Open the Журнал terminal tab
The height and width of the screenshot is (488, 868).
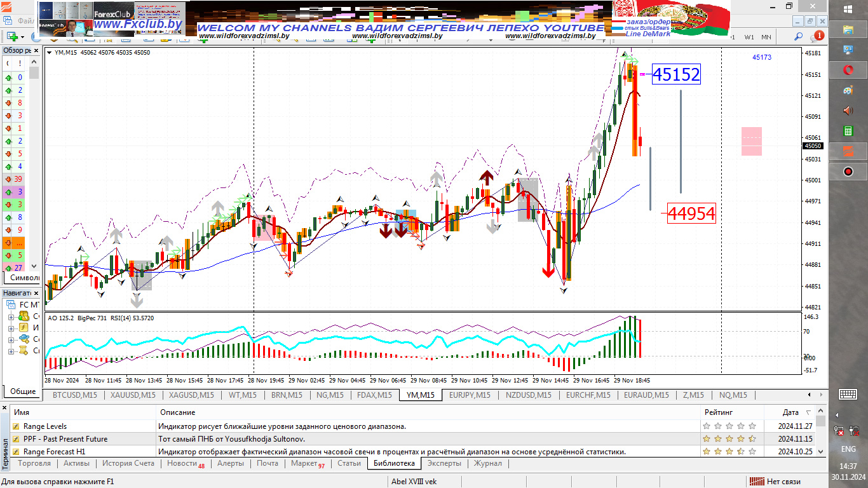point(488,463)
